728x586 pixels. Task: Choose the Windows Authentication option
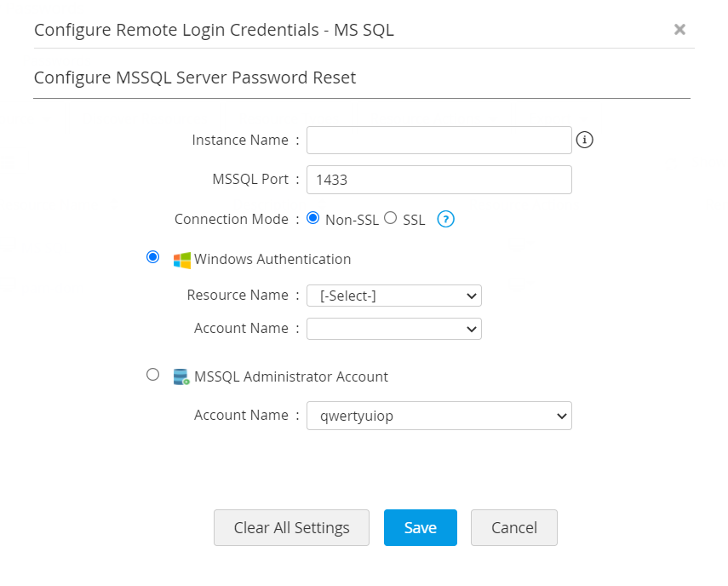point(153,257)
